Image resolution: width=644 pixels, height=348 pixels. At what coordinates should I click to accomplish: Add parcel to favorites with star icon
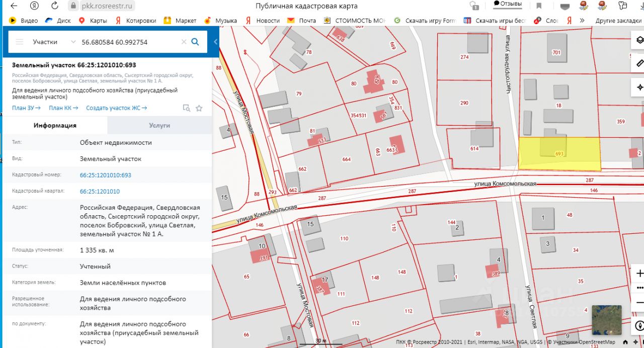click(199, 108)
